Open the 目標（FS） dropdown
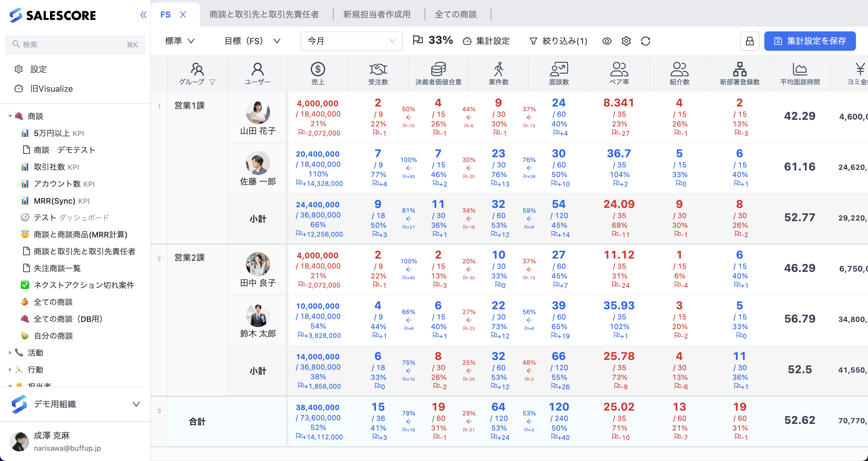 [252, 41]
